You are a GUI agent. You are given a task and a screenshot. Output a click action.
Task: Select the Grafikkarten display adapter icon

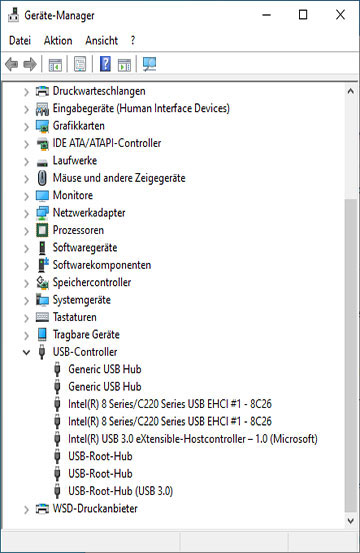point(42,126)
